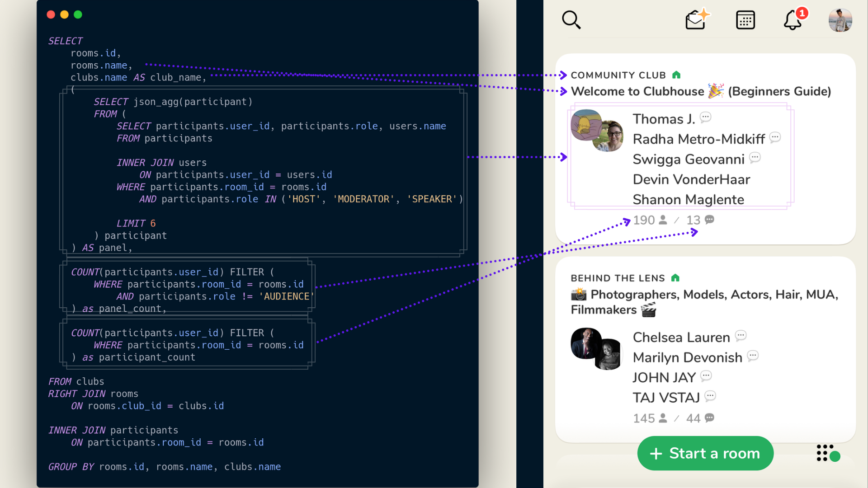Click the 'MODERATOR' string in code
The image size is (868, 488).
363,199
